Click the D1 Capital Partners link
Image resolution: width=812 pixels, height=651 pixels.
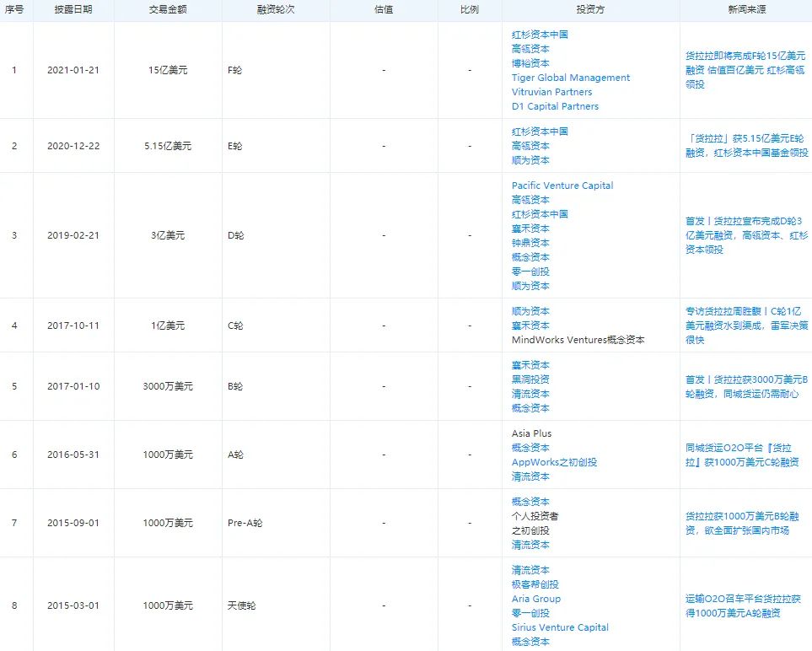point(553,106)
